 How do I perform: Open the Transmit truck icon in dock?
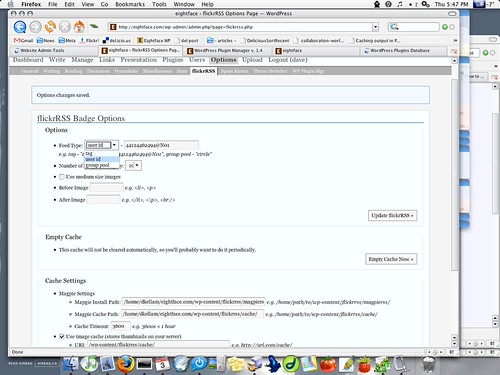click(254, 364)
